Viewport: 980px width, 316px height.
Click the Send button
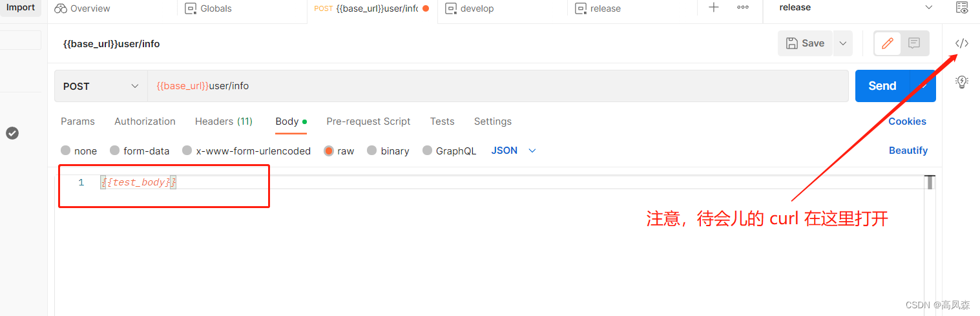882,86
